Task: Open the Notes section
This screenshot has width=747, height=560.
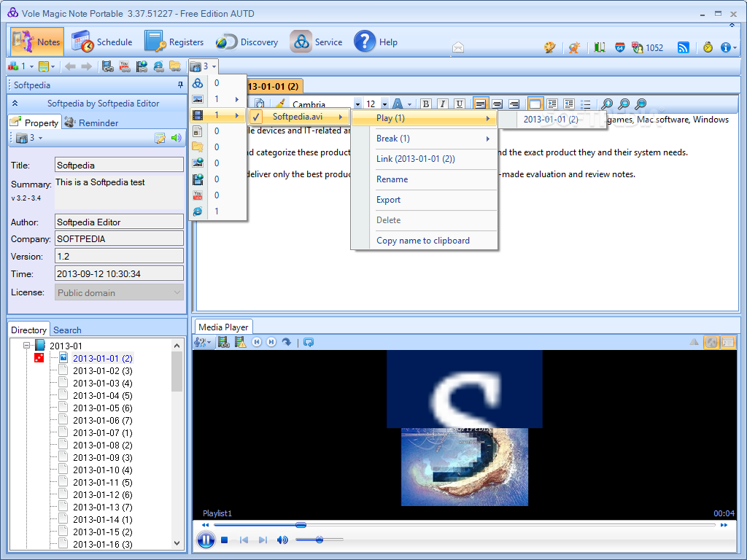Action: [37, 42]
